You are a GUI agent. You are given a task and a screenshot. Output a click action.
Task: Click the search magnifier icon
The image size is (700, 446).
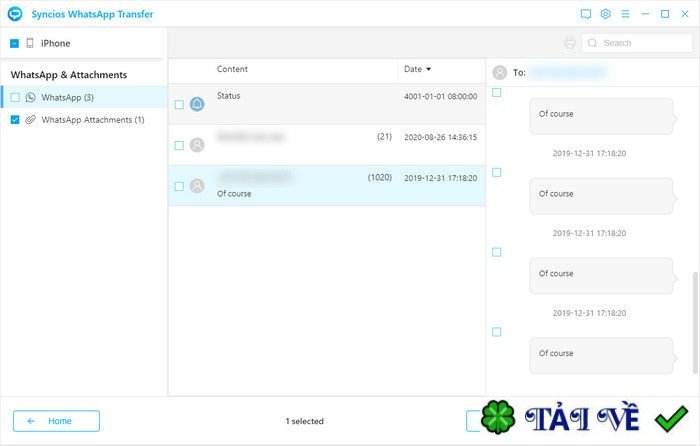pos(592,43)
